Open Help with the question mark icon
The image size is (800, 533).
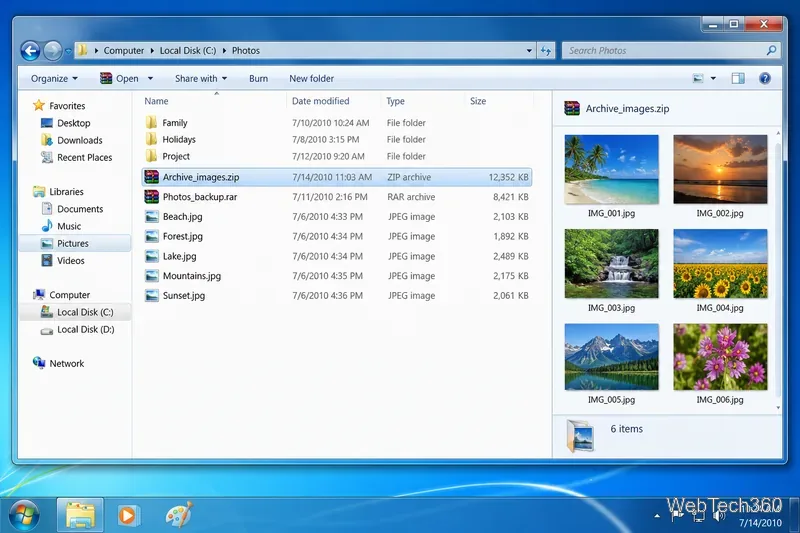(x=764, y=78)
